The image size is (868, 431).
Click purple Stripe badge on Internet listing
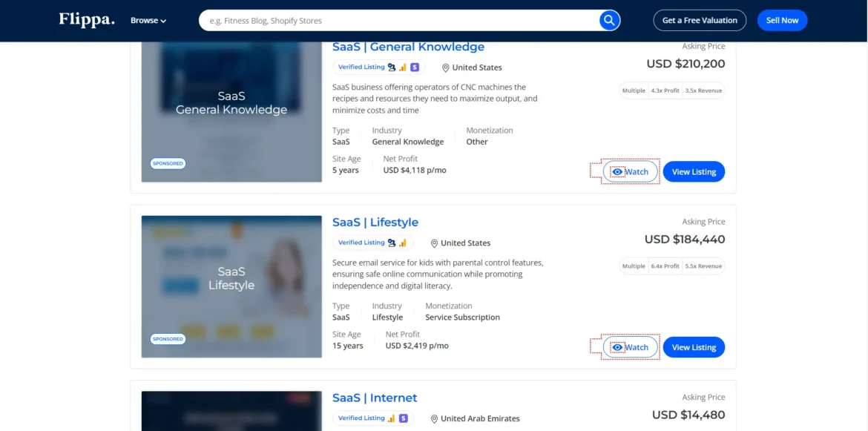click(404, 418)
